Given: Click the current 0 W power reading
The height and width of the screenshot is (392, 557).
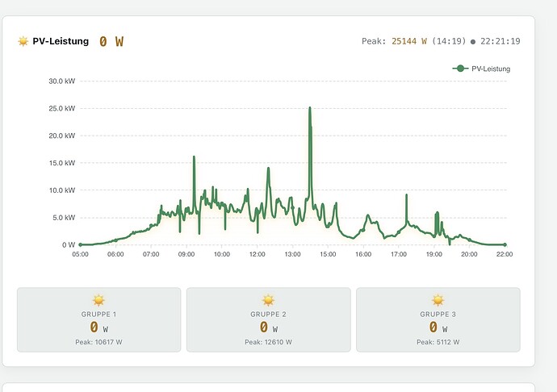Looking at the screenshot, I should click(111, 42).
